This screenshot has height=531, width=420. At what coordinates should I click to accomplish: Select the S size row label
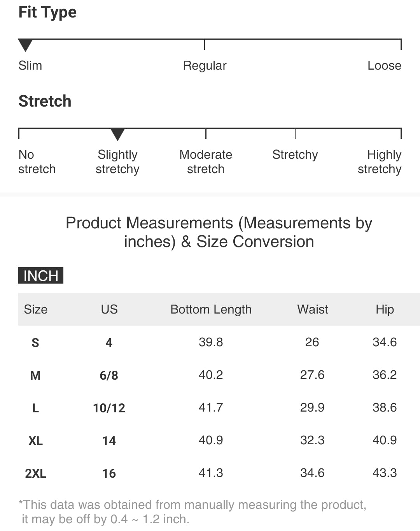(35, 343)
